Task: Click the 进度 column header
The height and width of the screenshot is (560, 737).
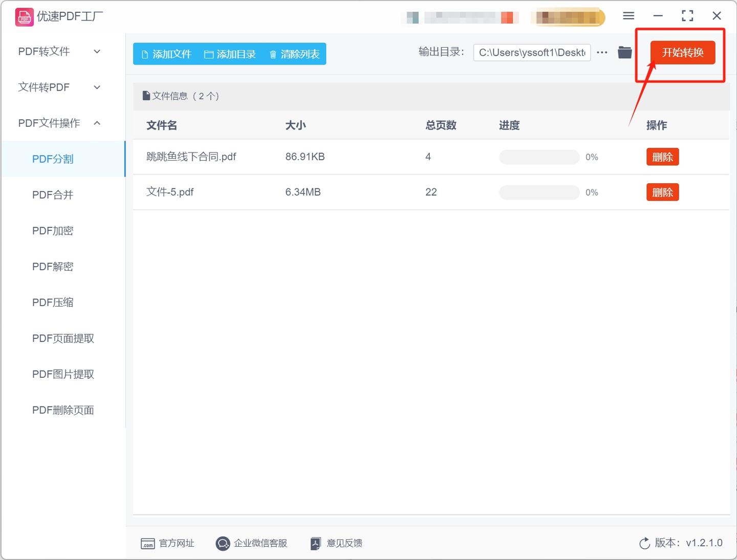Action: click(x=509, y=125)
